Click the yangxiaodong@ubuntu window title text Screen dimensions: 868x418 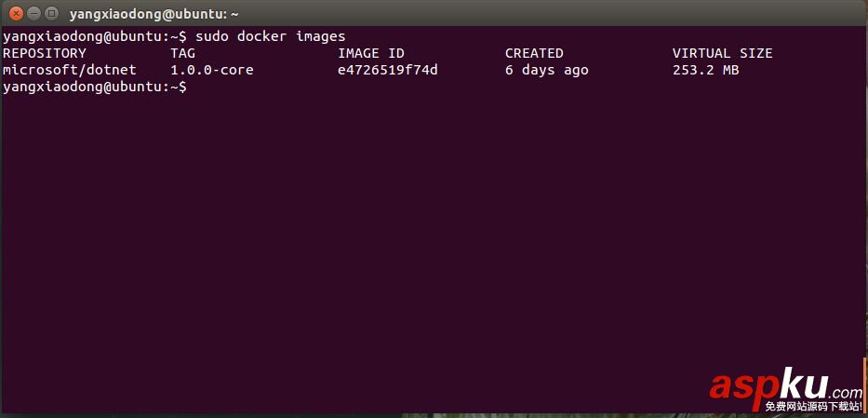[x=154, y=14]
